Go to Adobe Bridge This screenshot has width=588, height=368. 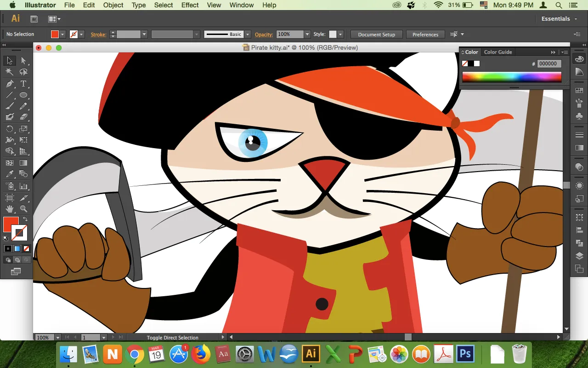click(34, 19)
